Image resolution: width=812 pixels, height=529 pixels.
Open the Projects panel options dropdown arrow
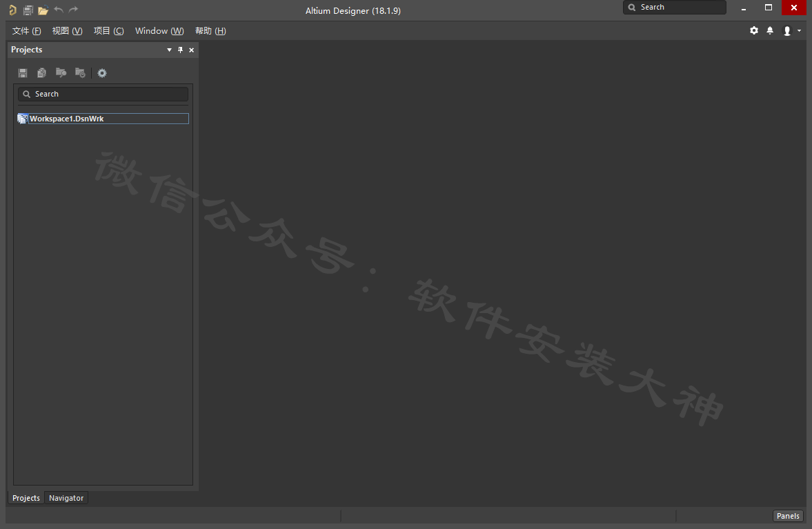(x=169, y=50)
